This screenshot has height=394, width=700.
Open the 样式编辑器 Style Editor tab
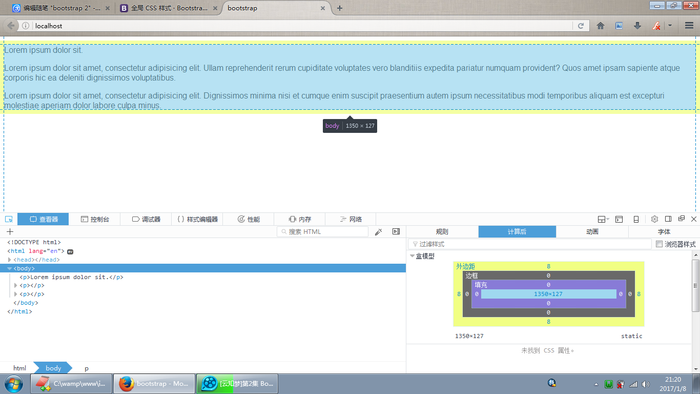click(197, 219)
